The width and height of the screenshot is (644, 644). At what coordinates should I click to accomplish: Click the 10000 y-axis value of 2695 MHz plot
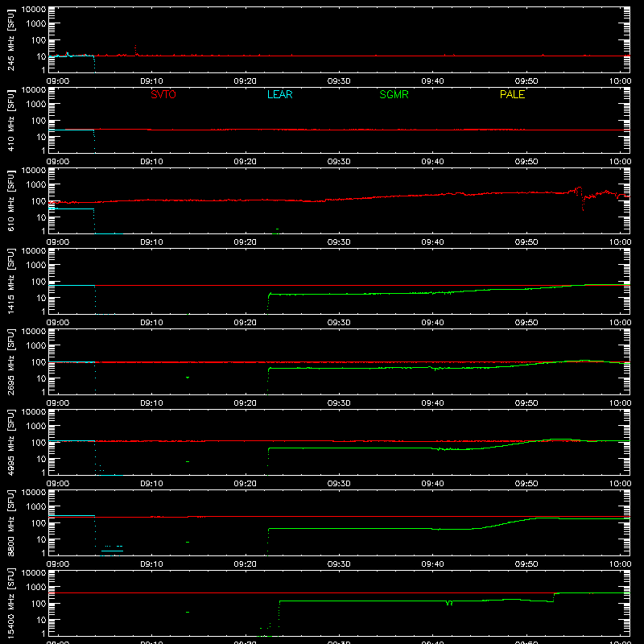point(34,332)
